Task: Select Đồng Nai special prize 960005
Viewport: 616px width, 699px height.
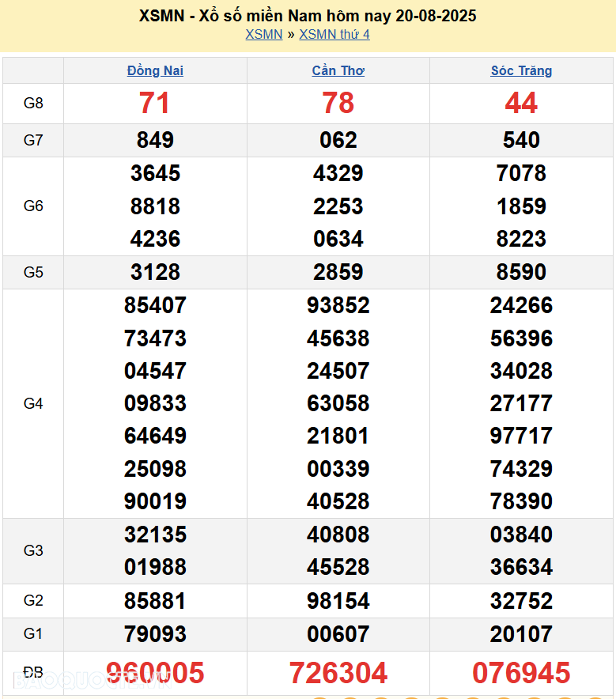Action: (x=155, y=673)
